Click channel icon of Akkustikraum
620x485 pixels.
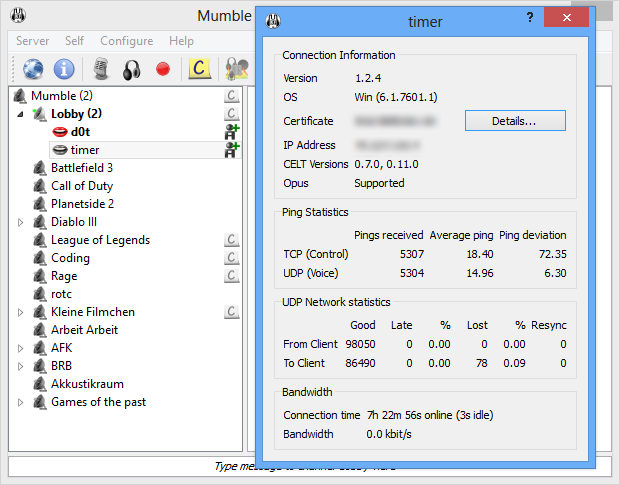[x=40, y=384]
